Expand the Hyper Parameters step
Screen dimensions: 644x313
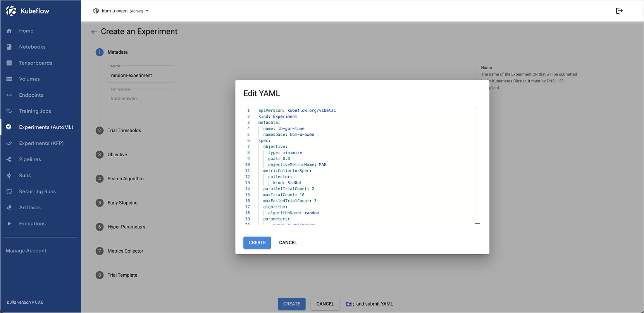coord(126,227)
